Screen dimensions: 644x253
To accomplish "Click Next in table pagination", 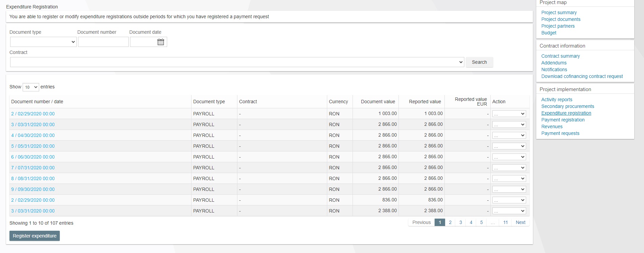I will click(x=520, y=222).
